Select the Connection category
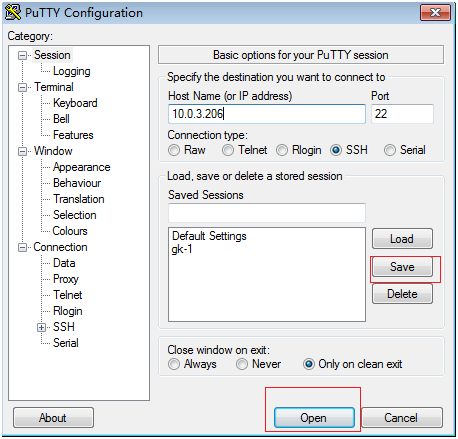This screenshot has width=458, height=439. click(x=60, y=247)
